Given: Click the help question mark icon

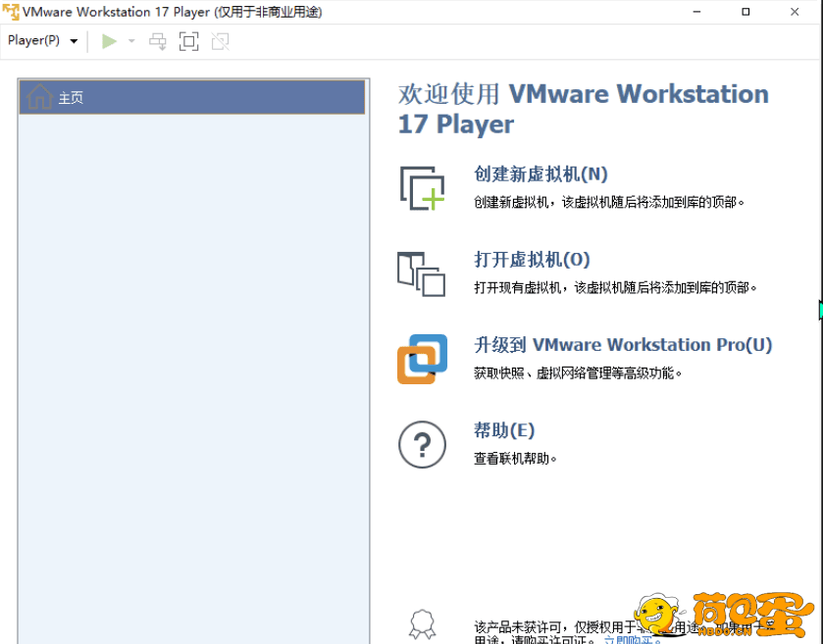Looking at the screenshot, I should tap(422, 445).
